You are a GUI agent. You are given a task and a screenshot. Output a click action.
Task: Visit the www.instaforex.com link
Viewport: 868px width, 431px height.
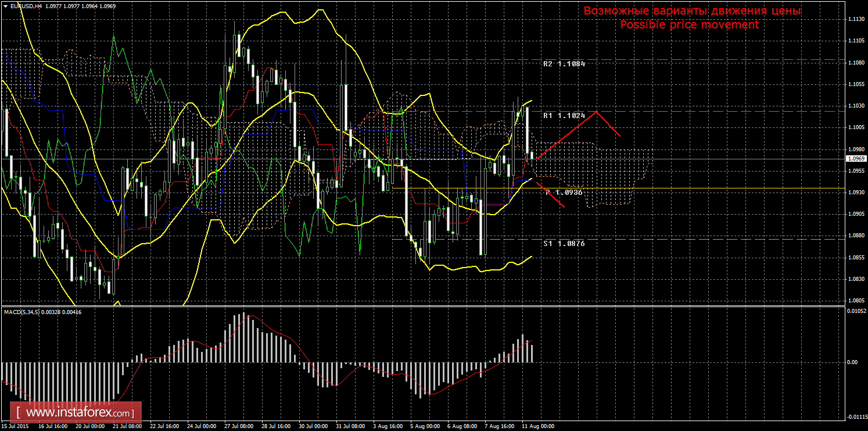pyautogui.click(x=76, y=413)
